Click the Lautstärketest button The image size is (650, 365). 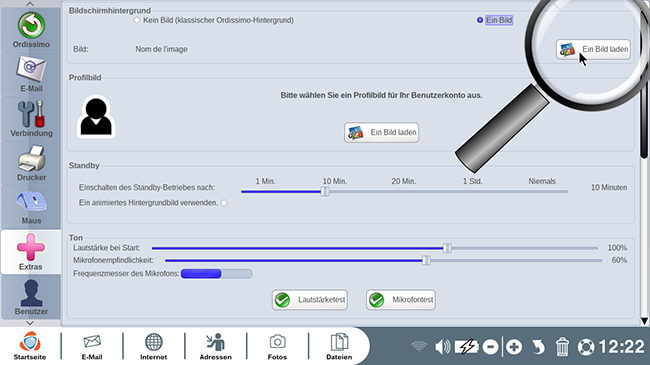(310, 299)
